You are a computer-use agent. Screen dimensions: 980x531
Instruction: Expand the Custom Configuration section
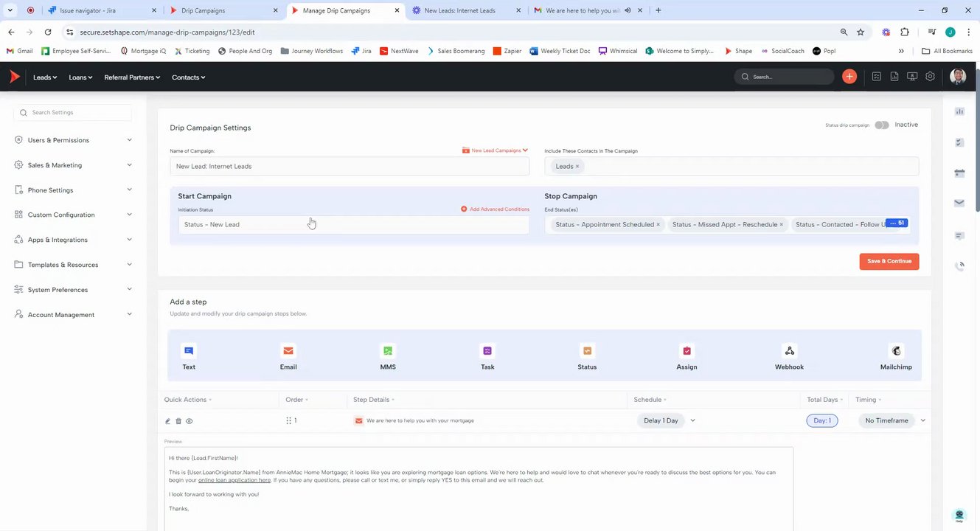tap(74, 215)
